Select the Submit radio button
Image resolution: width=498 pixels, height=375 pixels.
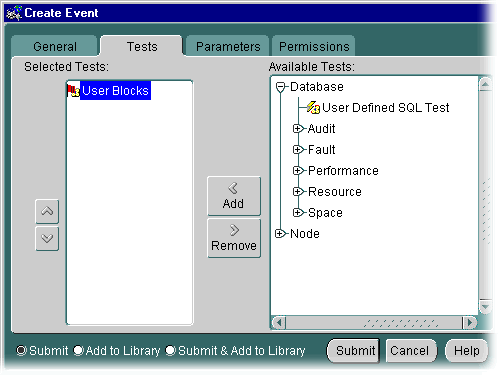pyautogui.click(x=21, y=351)
